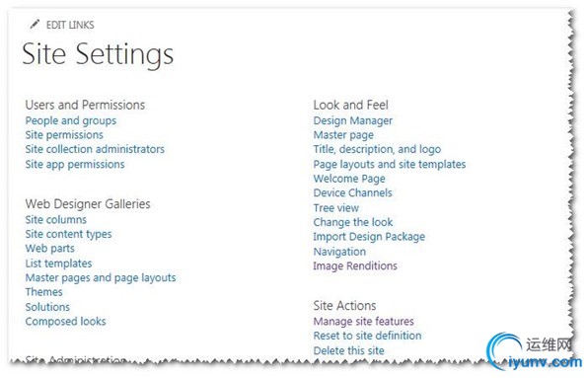Select Change the look
The width and height of the screenshot is (588, 378).
[353, 222]
